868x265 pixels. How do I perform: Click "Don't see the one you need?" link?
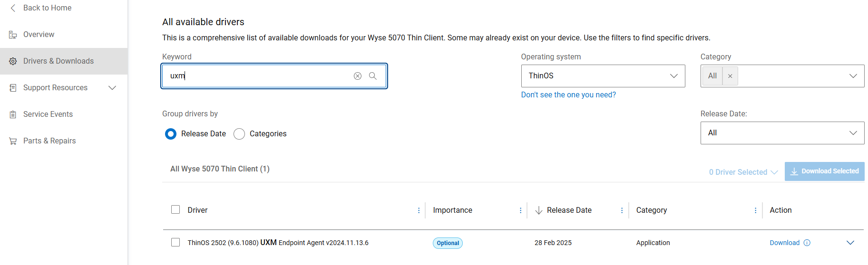tap(568, 95)
